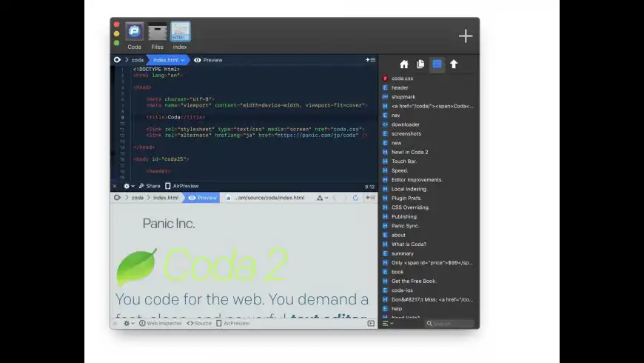Screen dimensions: 644x363
Task: Open the index.html path dropdown in editor
Action: tap(168, 60)
